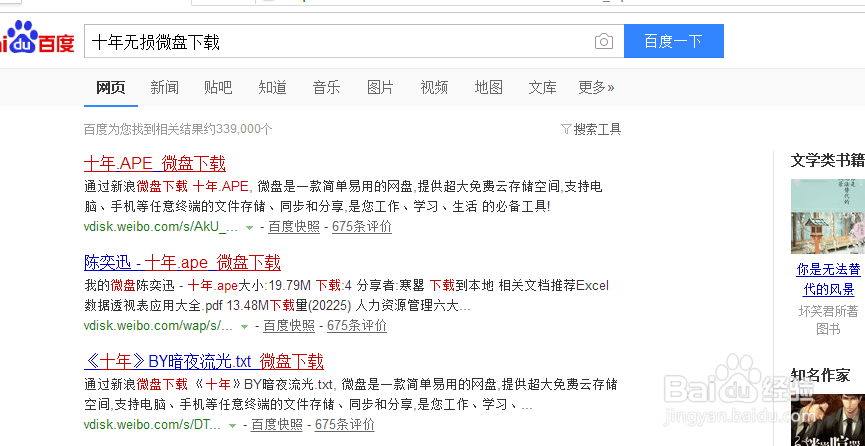Select the 网页 tab
The image size is (865, 446).
pyautogui.click(x=111, y=87)
